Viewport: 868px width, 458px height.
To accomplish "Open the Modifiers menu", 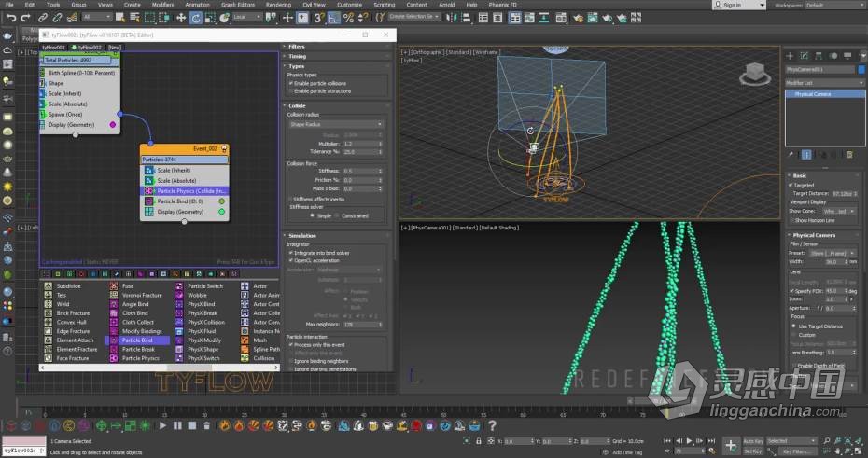I will pos(162,5).
